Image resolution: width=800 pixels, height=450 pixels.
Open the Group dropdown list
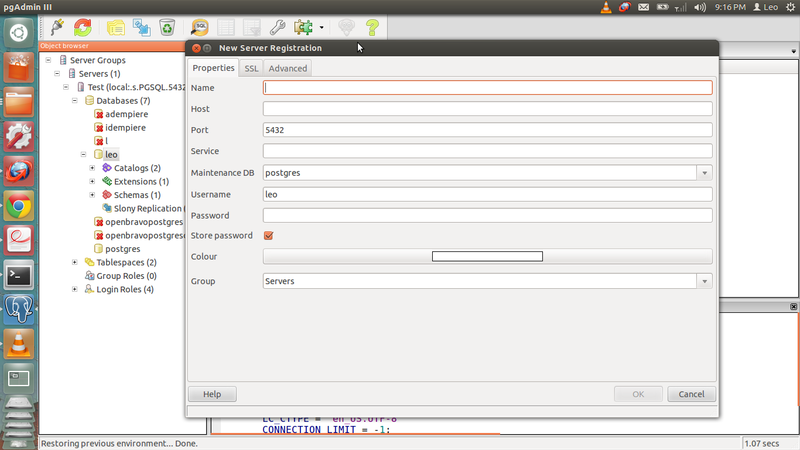pos(704,282)
